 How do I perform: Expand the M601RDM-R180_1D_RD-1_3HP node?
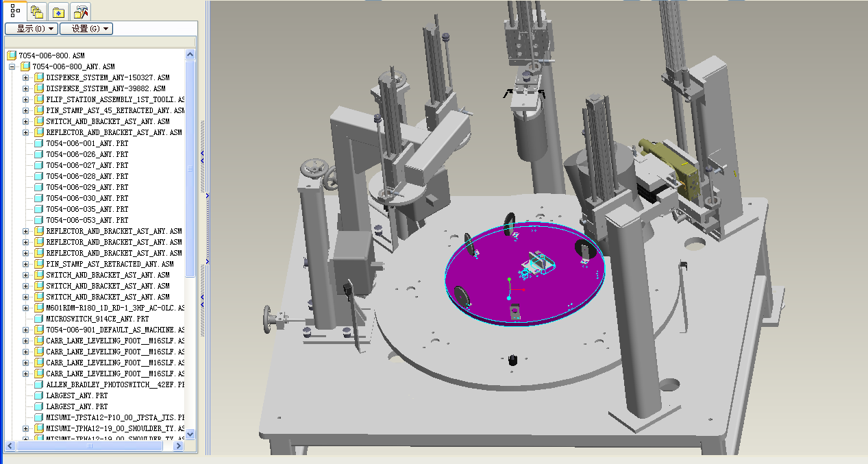[26, 308]
